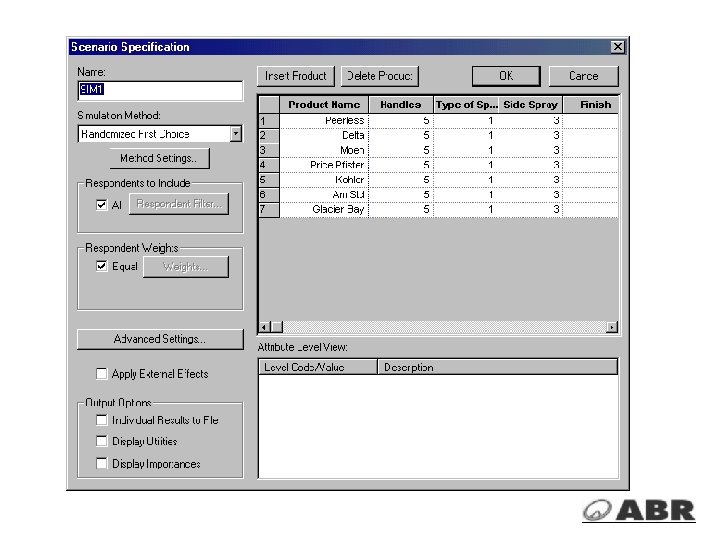Click the Side Spray cell for Moen
720x540 pixels.
click(531, 151)
